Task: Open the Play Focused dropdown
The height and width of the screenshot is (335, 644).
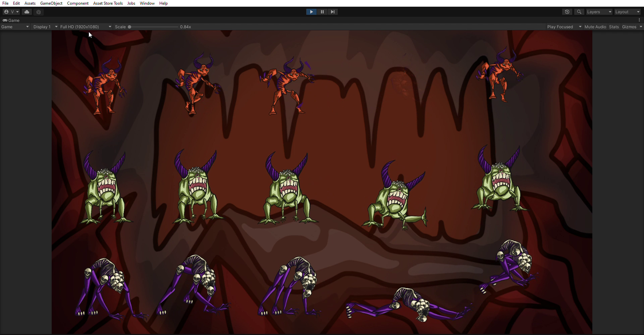Action: tap(564, 27)
